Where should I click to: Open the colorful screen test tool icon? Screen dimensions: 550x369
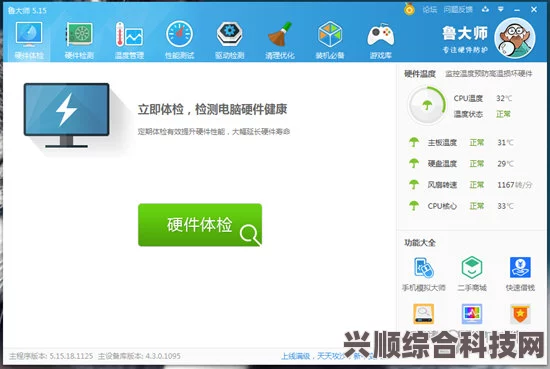pyautogui.click(x=472, y=314)
